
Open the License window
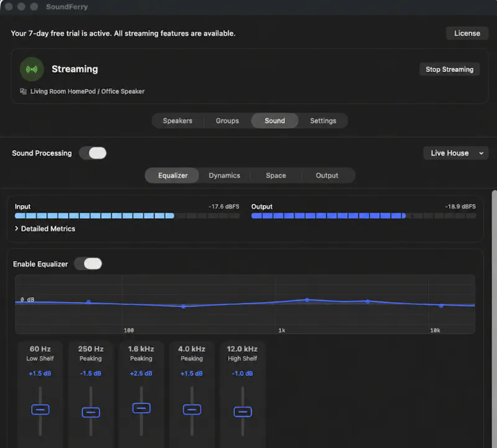click(x=467, y=34)
